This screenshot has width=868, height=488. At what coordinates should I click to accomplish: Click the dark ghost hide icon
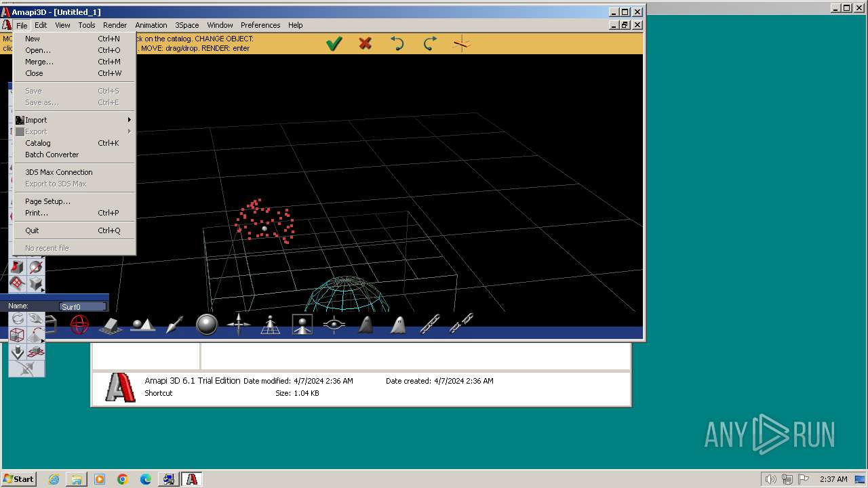point(366,325)
